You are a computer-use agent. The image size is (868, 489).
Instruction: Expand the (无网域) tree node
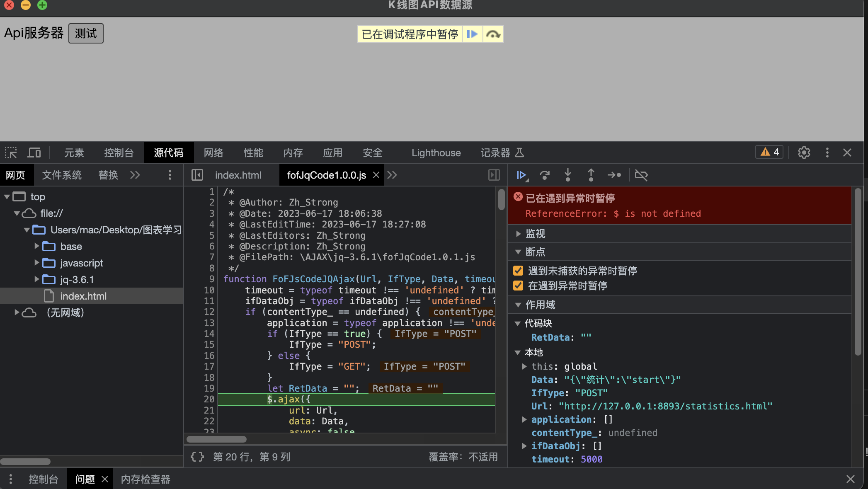point(17,312)
